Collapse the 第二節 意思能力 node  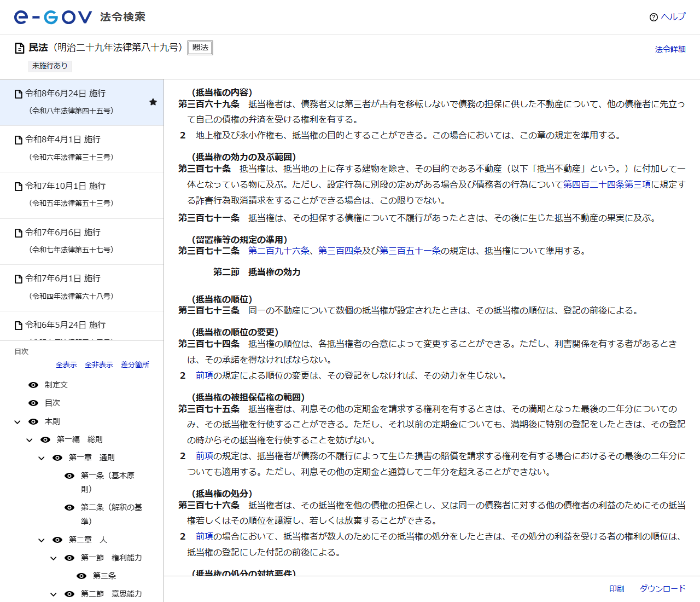click(x=54, y=594)
